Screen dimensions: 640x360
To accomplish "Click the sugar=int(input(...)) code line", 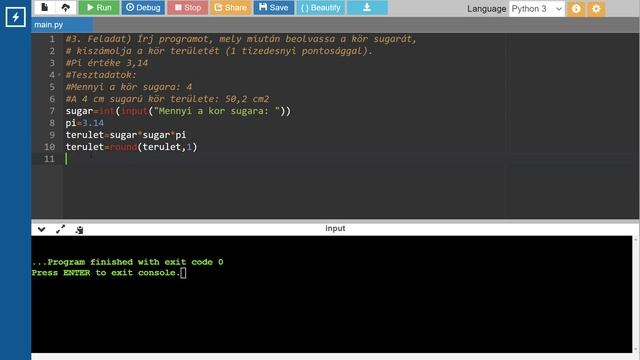I will (178, 111).
